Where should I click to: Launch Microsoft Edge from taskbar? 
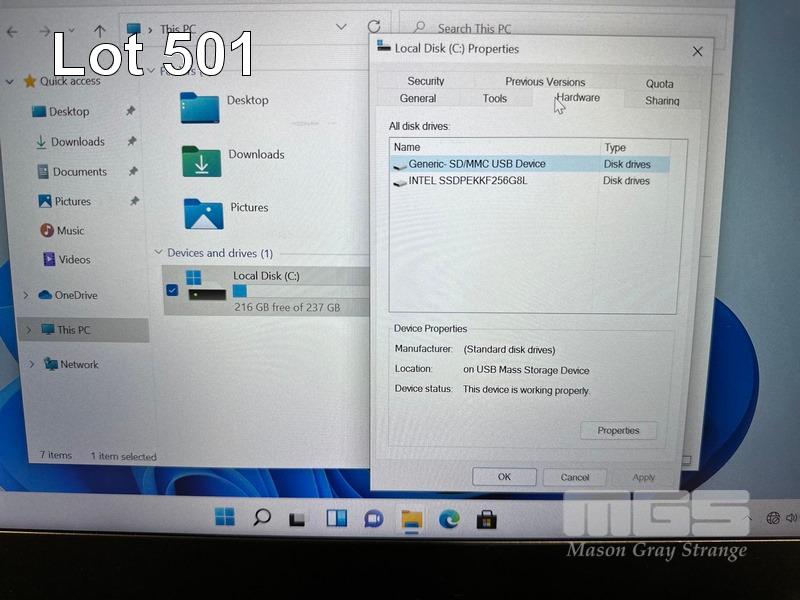pos(448,519)
